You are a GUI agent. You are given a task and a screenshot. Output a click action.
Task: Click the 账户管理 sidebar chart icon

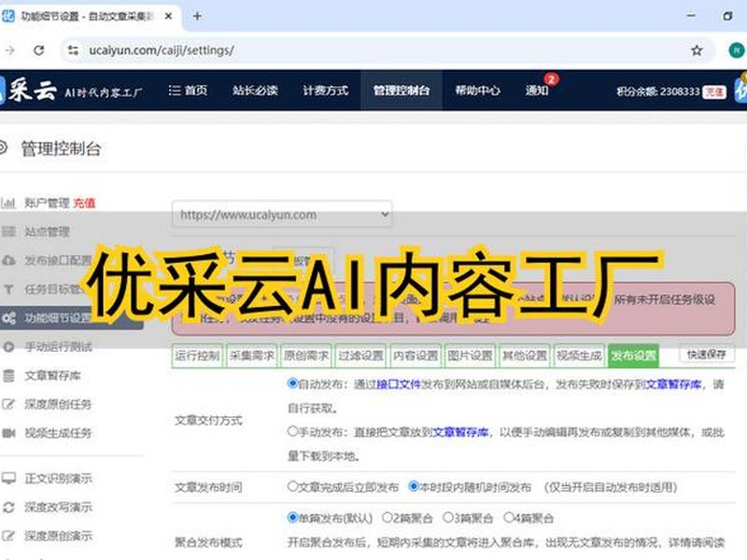click(x=8, y=203)
